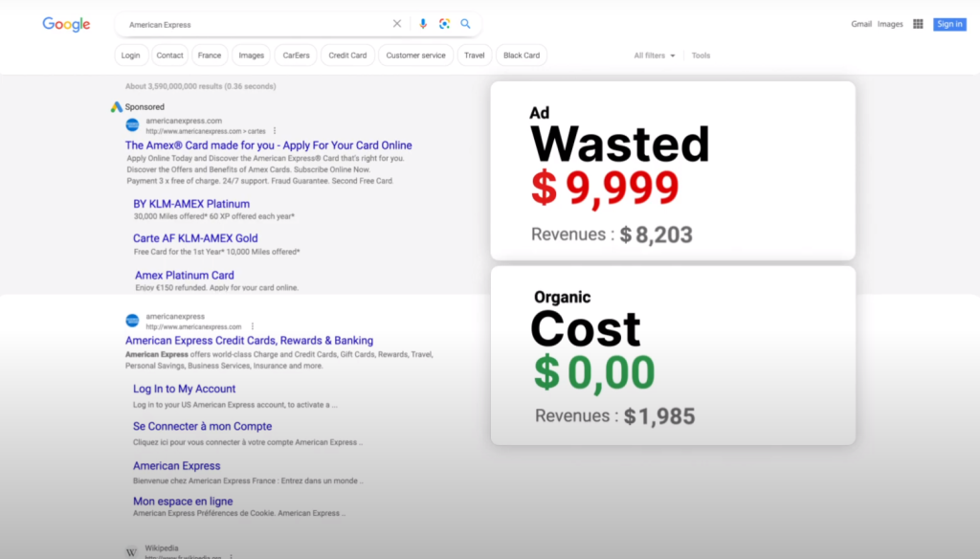Click the magnifying glass to search
The width and height of the screenshot is (980, 559).
(465, 23)
